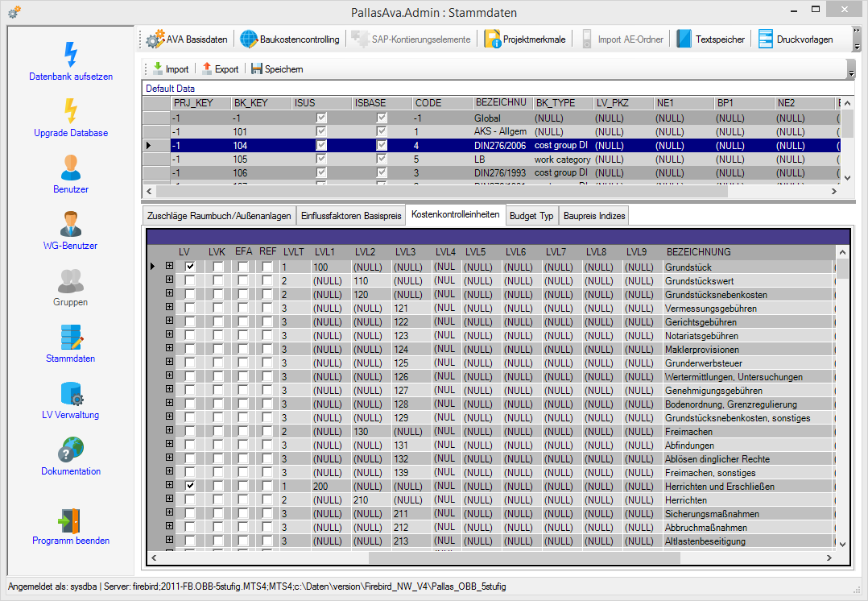The image size is (868, 601).
Task: Click the green Import arrow icon
Action: click(x=158, y=68)
